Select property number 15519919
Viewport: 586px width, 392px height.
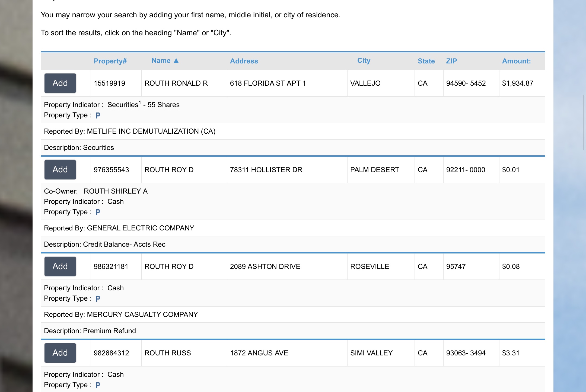click(109, 83)
